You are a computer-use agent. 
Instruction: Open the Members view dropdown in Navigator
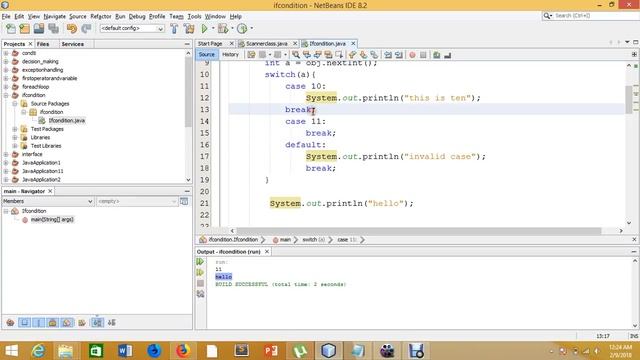click(48, 201)
